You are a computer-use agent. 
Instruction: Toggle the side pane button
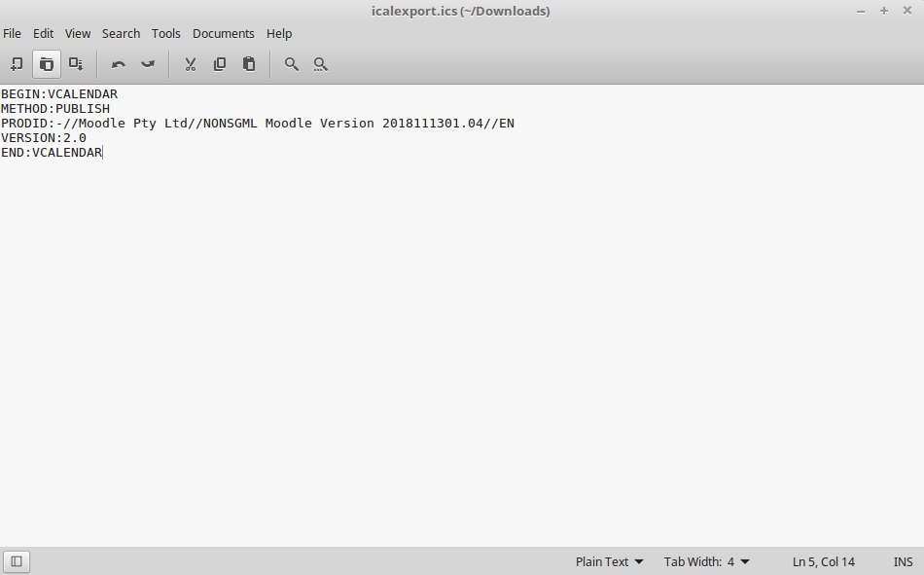click(17, 561)
